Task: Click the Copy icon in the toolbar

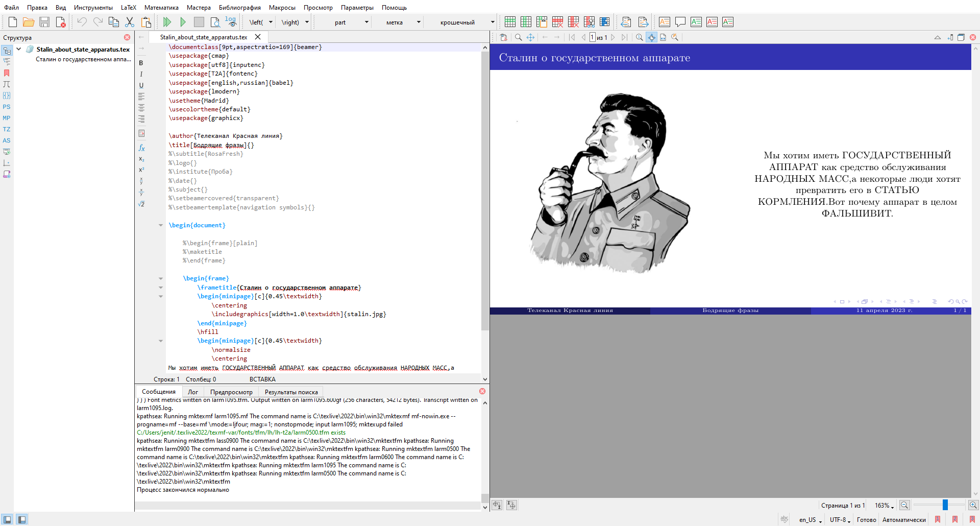Action: pyautogui.click(x=114, y=22)
